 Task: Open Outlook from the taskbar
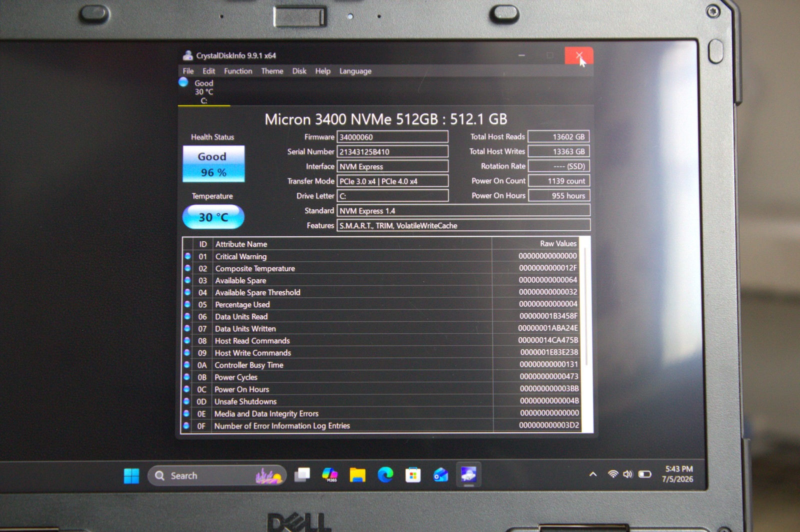pos(441,475)
